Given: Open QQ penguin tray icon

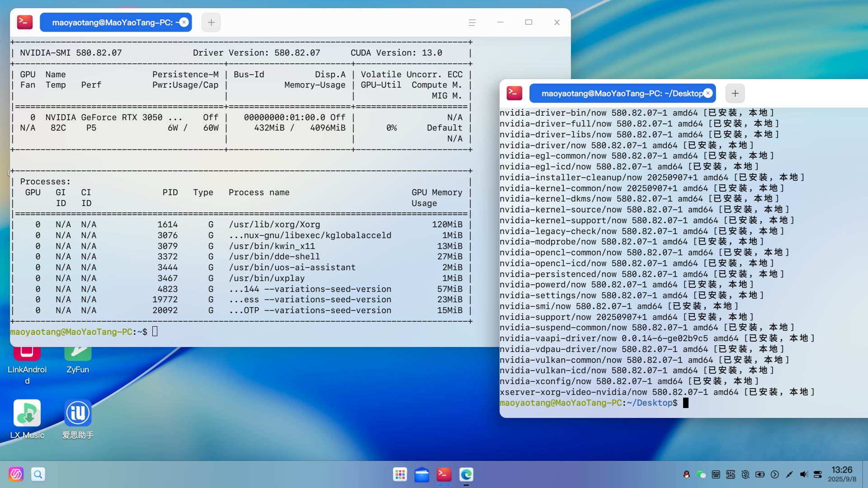Looking at the screenshot, I should pyautogui.click(x=686, y=474).
